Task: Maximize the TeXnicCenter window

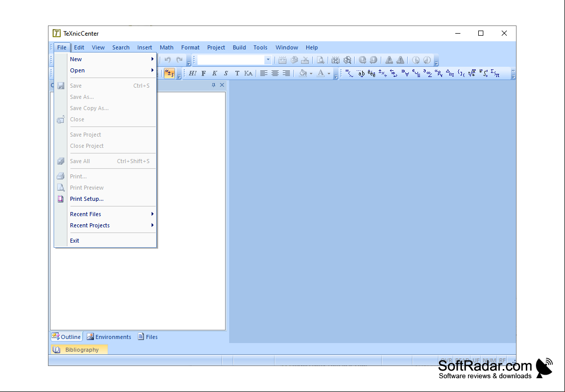Action: pos(481,33)
